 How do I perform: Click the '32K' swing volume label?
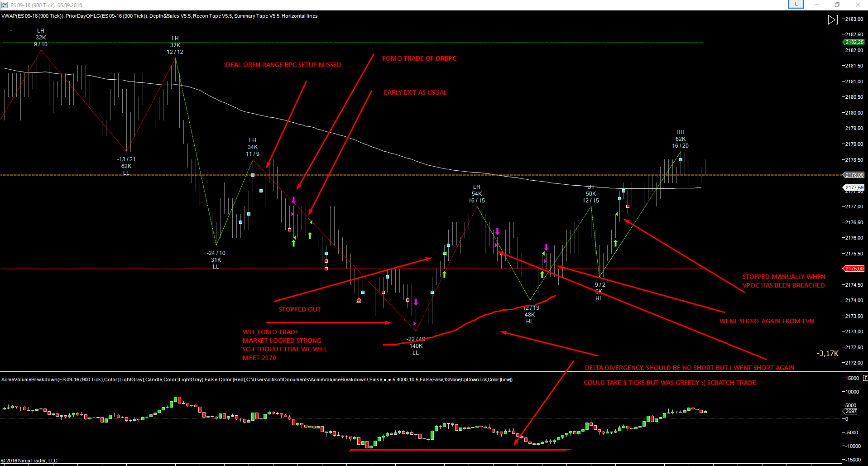tap(41, 38)
